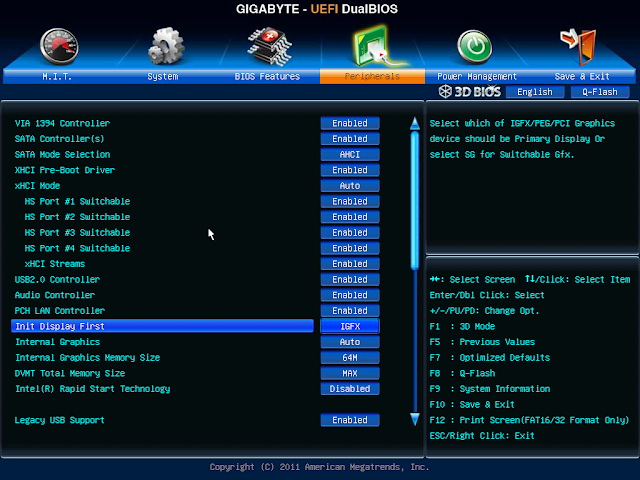Click the Power Management green power icon
Screen dimensions: 640x480
pos(474,47)
